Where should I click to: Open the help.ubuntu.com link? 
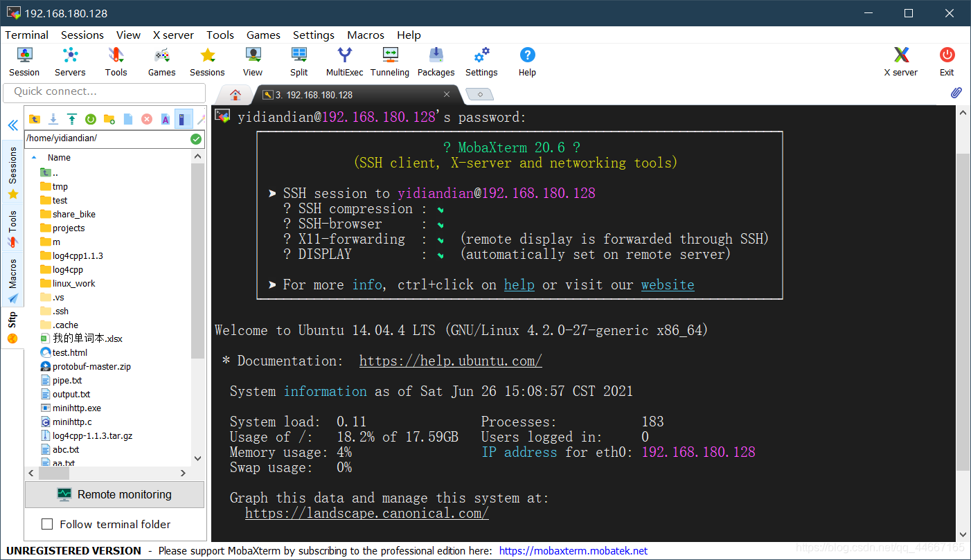(x=451, y=361)
